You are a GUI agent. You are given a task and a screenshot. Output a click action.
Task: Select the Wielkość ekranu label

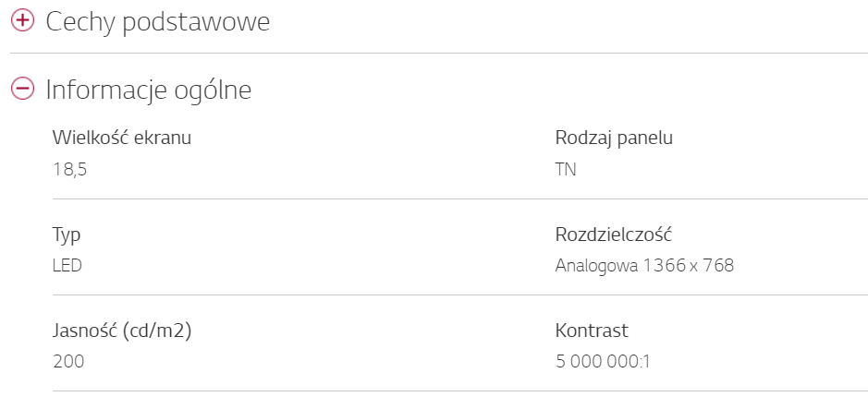click(122, 138)
